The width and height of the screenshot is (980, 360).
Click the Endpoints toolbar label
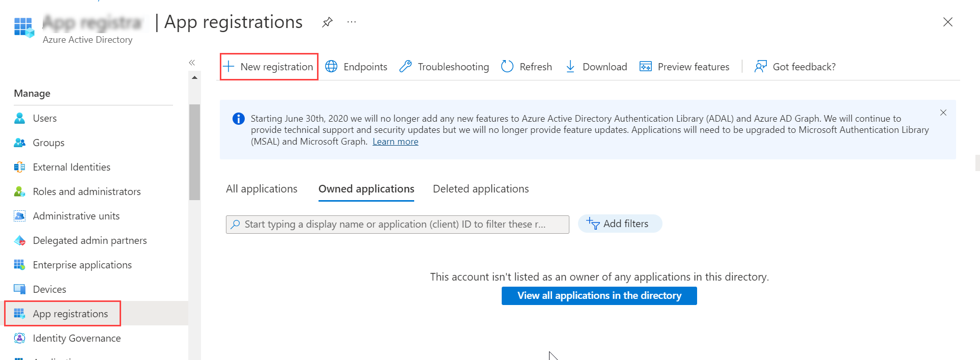tap(365, 67)
